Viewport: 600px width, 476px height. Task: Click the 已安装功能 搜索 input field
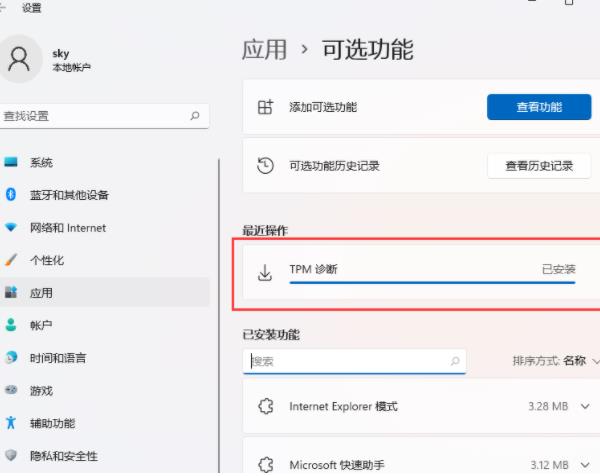point(354,361)
